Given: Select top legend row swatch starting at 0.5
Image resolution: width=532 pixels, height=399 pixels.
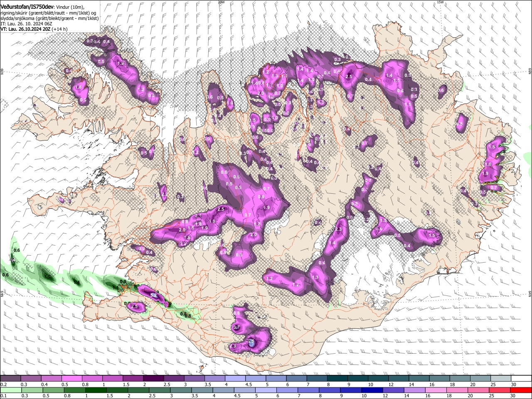Looking at the screenshot, I should click(71, 379).
